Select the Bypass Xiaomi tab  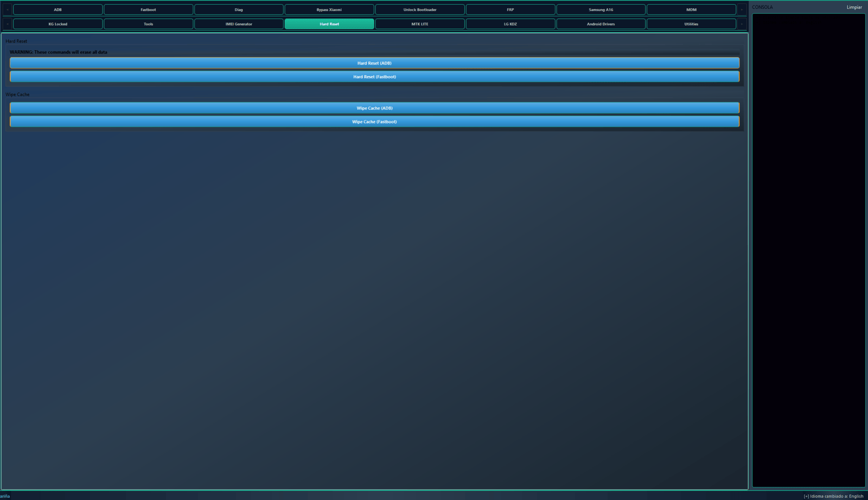[329, 10]
